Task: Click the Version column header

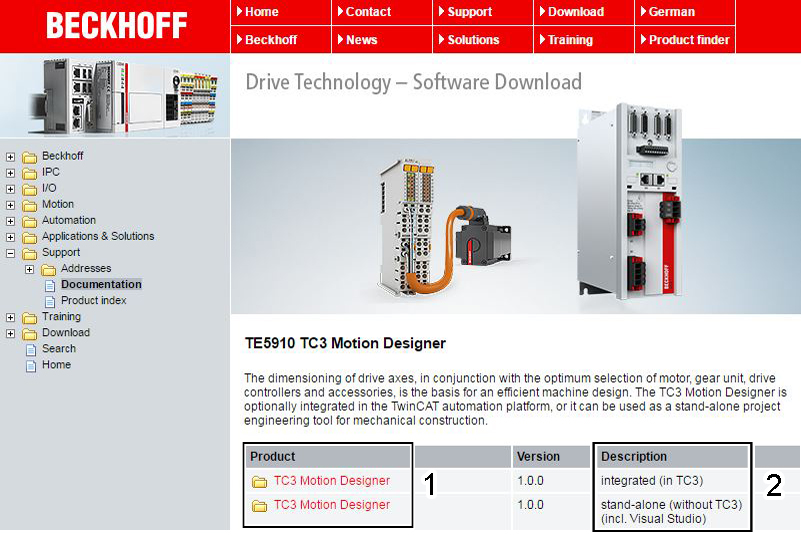Action: [551, 456]
